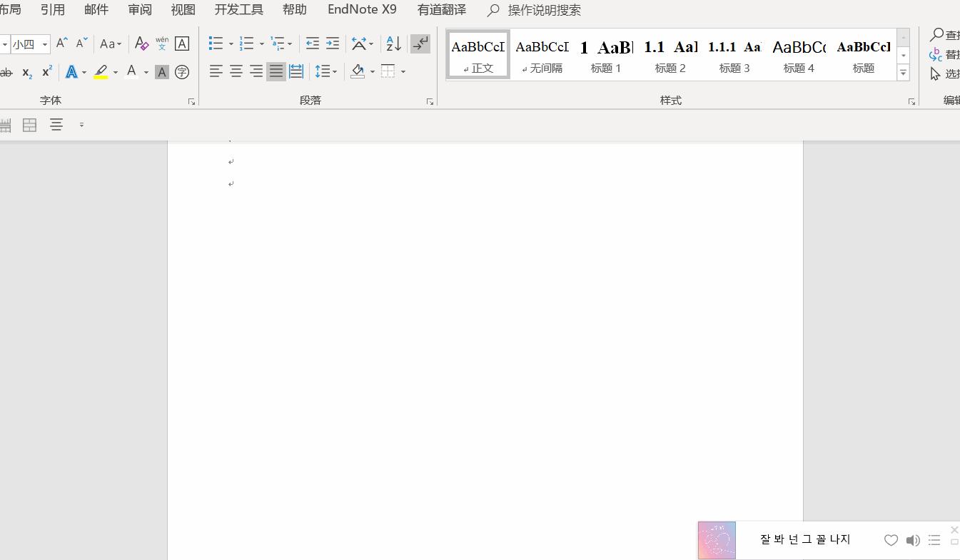960x560 pixels.
Task: Open the enclosed character (字) tool
Action: [x=182, y=71]
